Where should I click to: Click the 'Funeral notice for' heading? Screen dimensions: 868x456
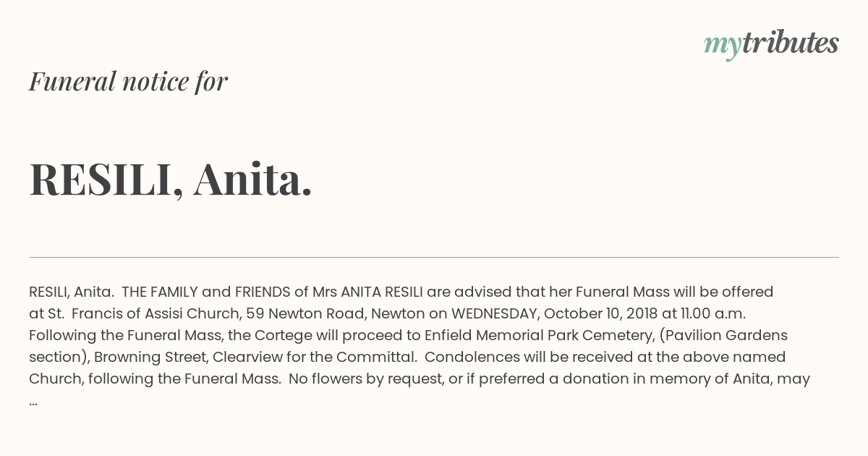[128, 81]
